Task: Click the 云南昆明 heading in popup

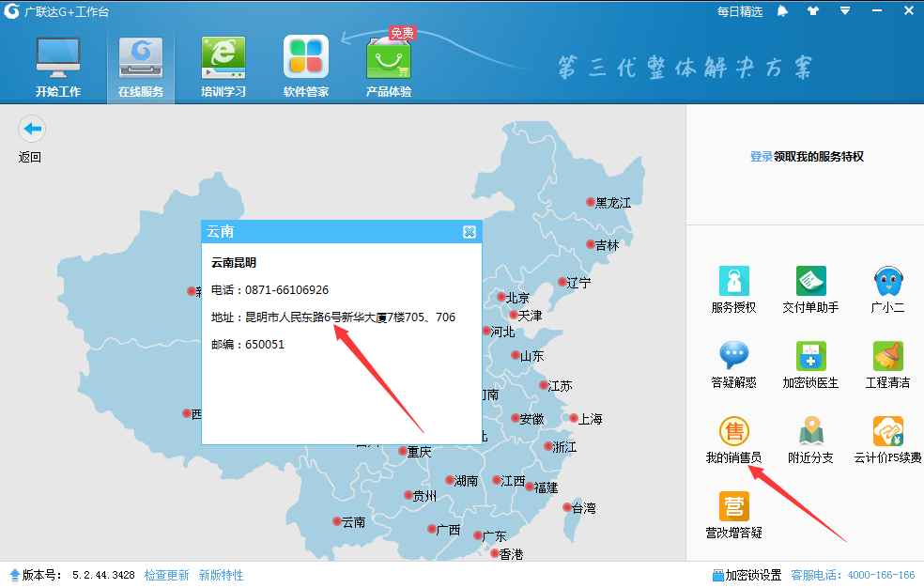Action: (x=234, y=263)
